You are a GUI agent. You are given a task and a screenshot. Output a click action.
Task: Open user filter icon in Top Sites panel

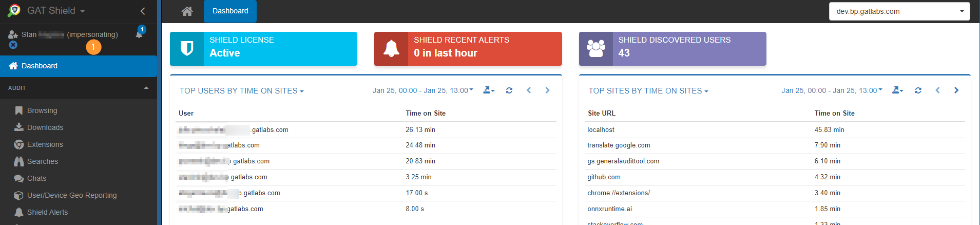(x=898, y=90)
